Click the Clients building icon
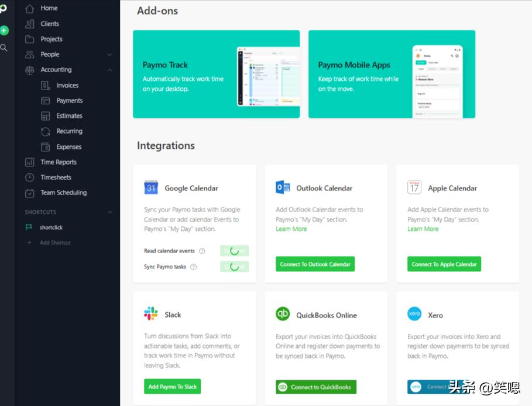The height and width of the screenshot is (406, 532). [x=30, y=24]
